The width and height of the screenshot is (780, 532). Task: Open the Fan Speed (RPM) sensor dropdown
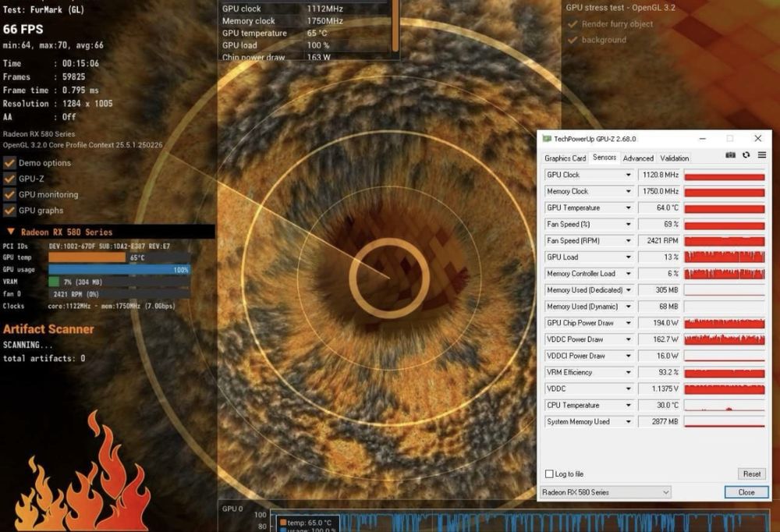click(628, 241)
